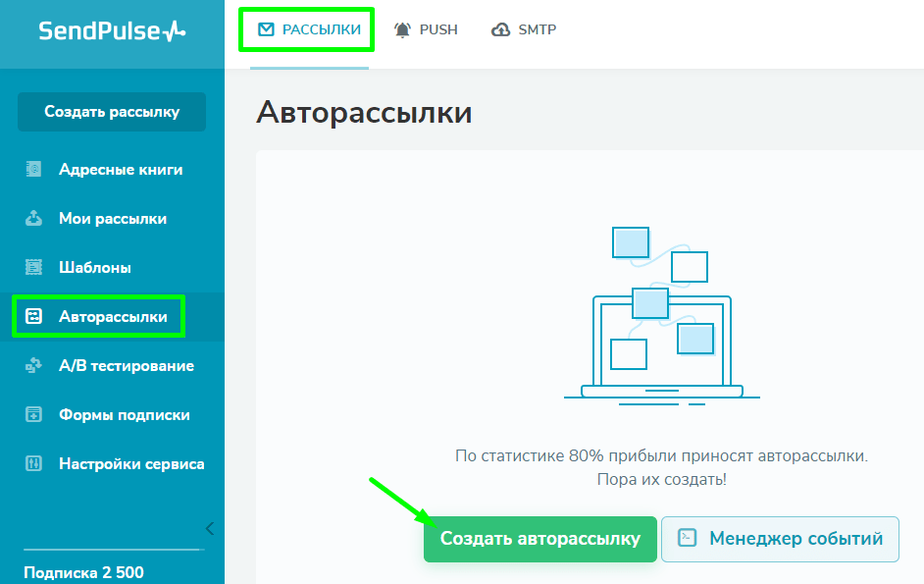Open Шаблоны in the sidebar

[x=112, y=267]
